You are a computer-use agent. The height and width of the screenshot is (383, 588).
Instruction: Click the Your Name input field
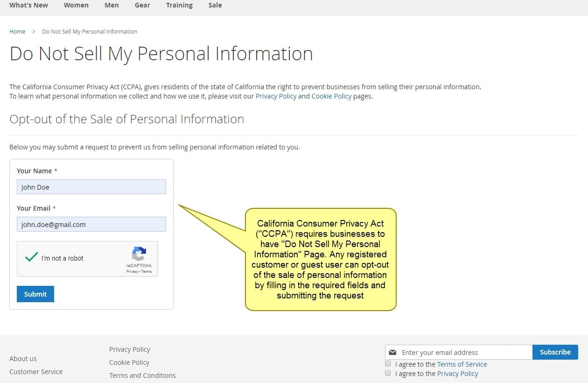(x=91, y=187)
